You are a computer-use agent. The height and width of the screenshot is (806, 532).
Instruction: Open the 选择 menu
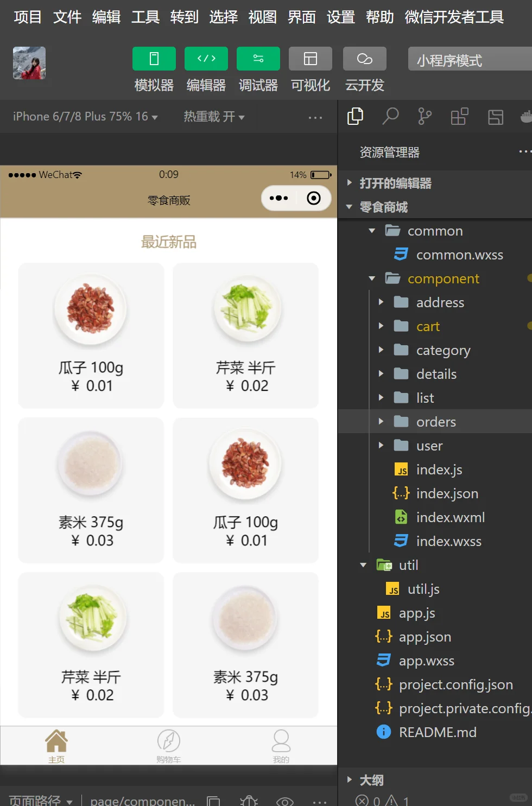(224, 17)
